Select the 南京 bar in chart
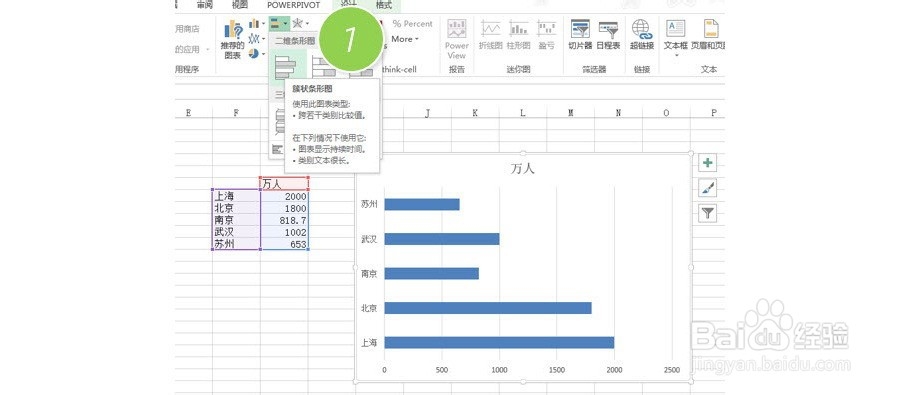This screenshot has width=900, height=395. 431,273
